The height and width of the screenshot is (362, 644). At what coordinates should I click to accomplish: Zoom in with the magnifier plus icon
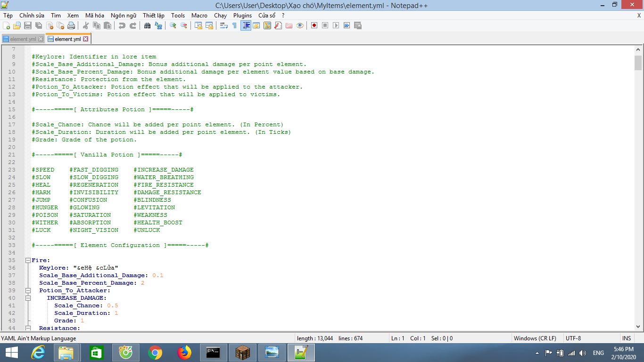[x=173, y=25]
